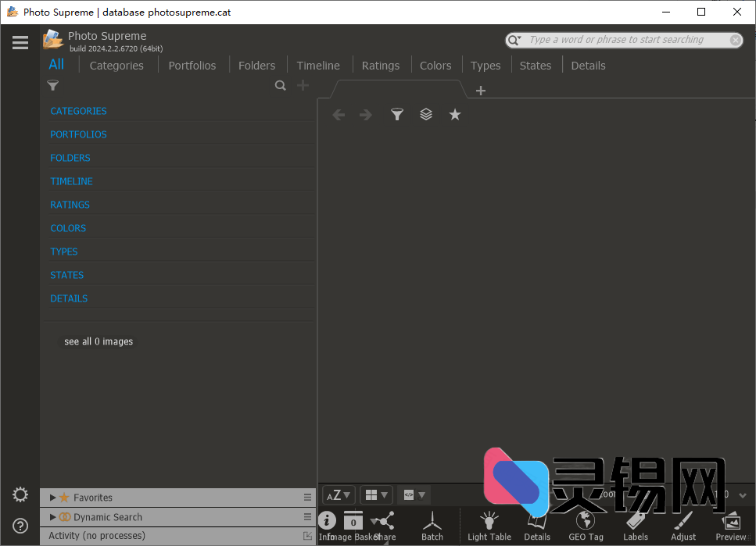The width and height of the screenshot is (756, 546).
Task: Open the hamburger menu top left
Action: tap(20, 43)
